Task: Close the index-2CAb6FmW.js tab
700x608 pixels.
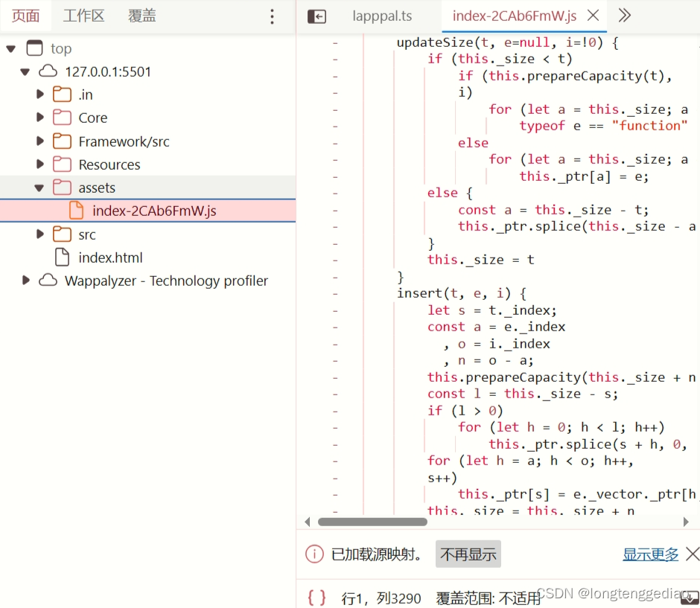Action: pos(594,16)
